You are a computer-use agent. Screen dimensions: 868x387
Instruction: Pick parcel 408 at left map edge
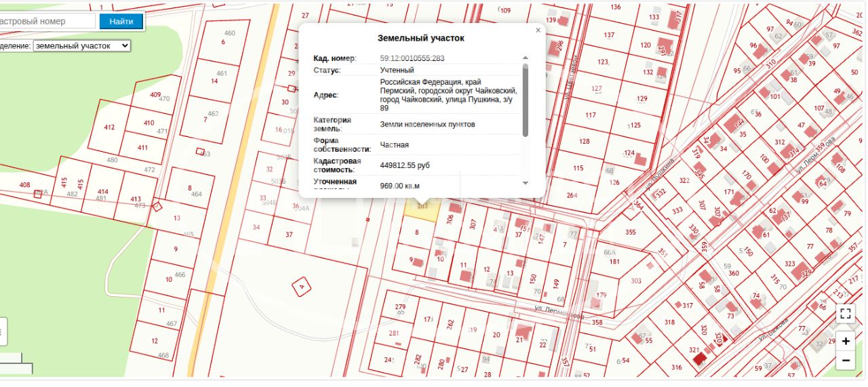(25, 184)
